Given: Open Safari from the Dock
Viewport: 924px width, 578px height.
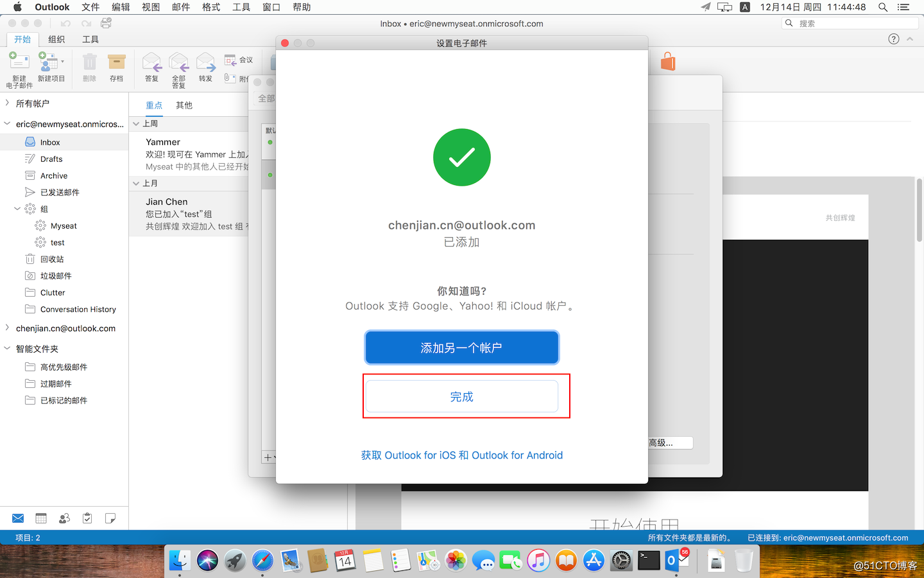Looking at the screenshot, I should 262,561.
